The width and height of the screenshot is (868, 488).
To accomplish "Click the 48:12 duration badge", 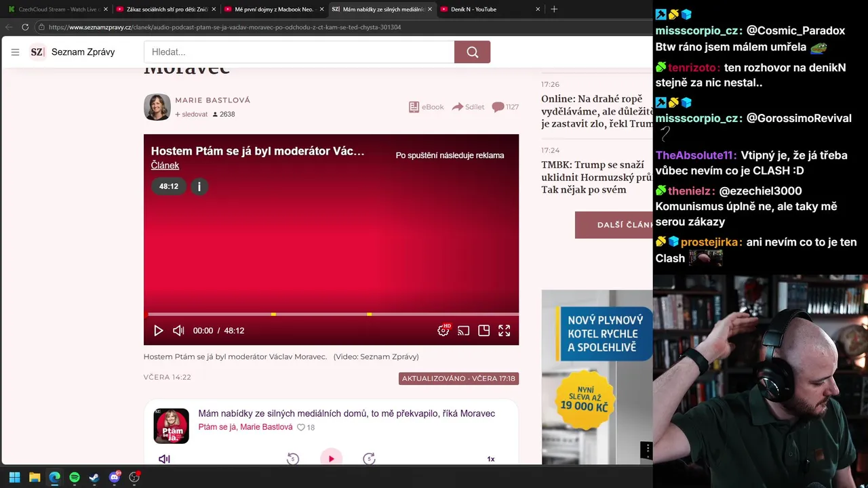I will coord(169,186).
